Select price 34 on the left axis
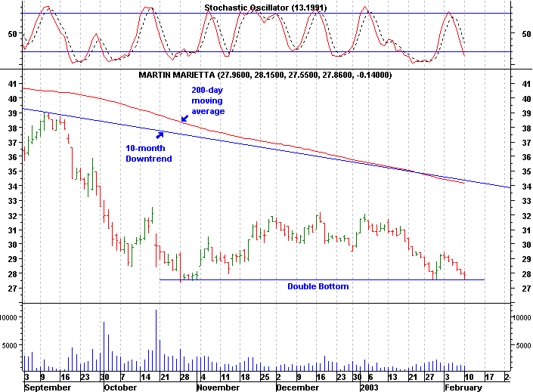Image resolution: width=533 pixels, height=392 pixels. point(13,186)
